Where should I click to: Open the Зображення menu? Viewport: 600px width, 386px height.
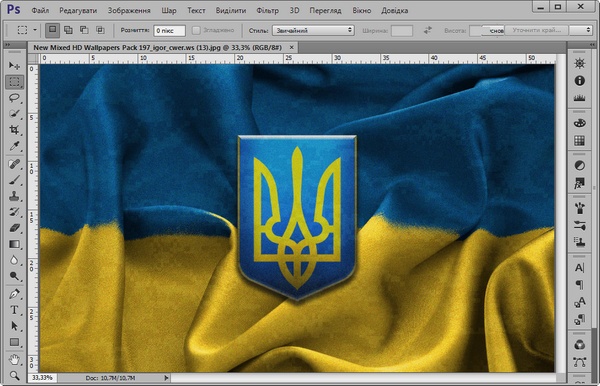[129, 11]
